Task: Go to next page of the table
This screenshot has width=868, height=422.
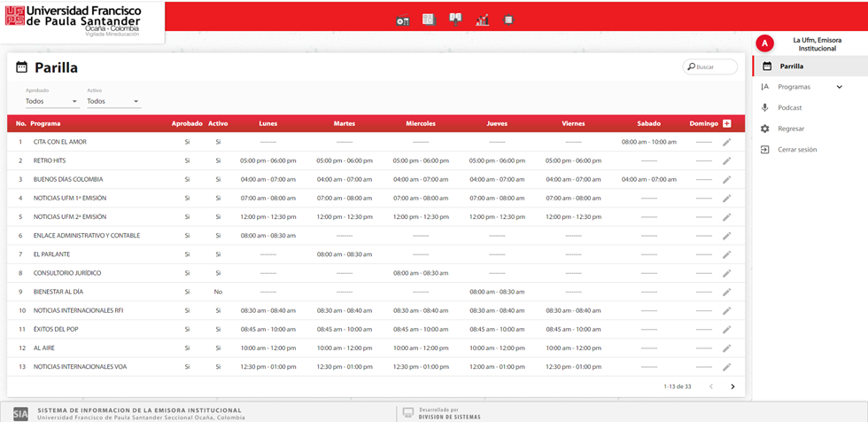Action: click(x=732, y=387)
